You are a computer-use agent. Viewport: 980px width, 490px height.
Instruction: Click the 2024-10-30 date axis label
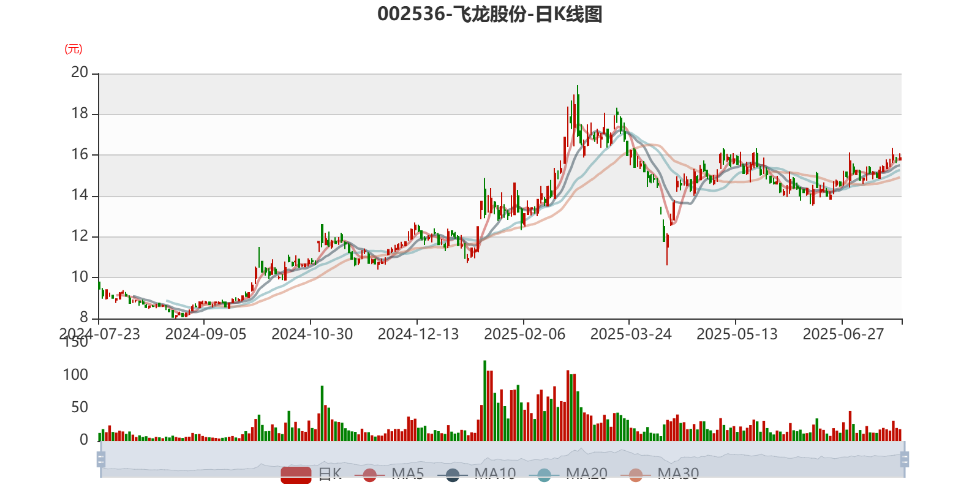(312, 334)
